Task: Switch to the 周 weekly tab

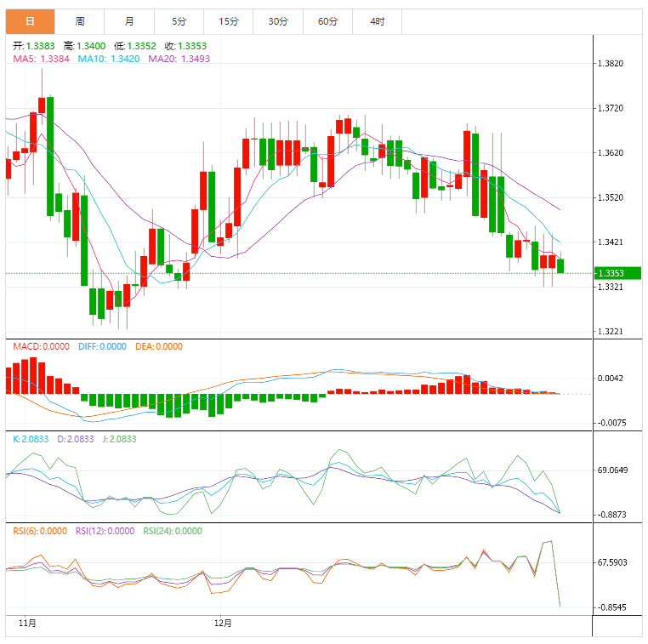Action: [80, 21]
